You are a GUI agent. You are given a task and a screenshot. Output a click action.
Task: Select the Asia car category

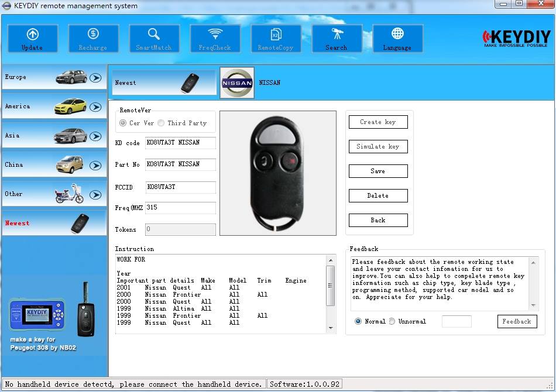[54, 135]
